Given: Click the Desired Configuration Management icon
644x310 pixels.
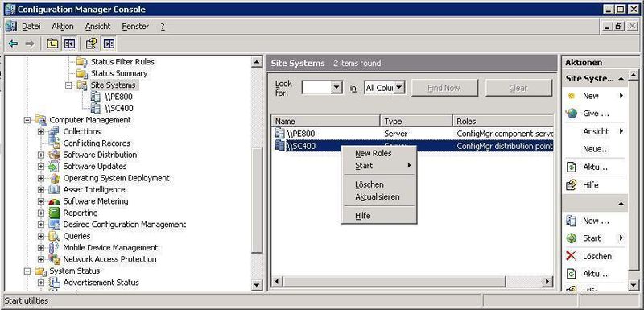Looking at the screenshot, I should pos(54,225).
